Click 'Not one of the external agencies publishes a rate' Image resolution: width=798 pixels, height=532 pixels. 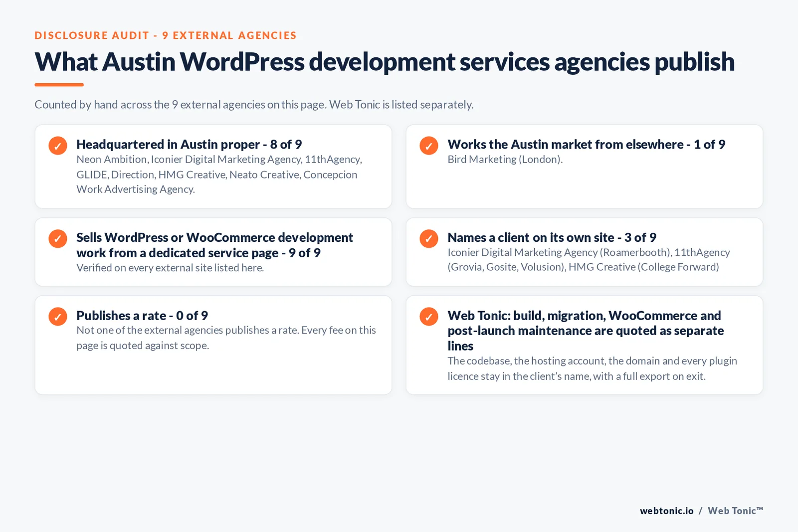(226, 338)
